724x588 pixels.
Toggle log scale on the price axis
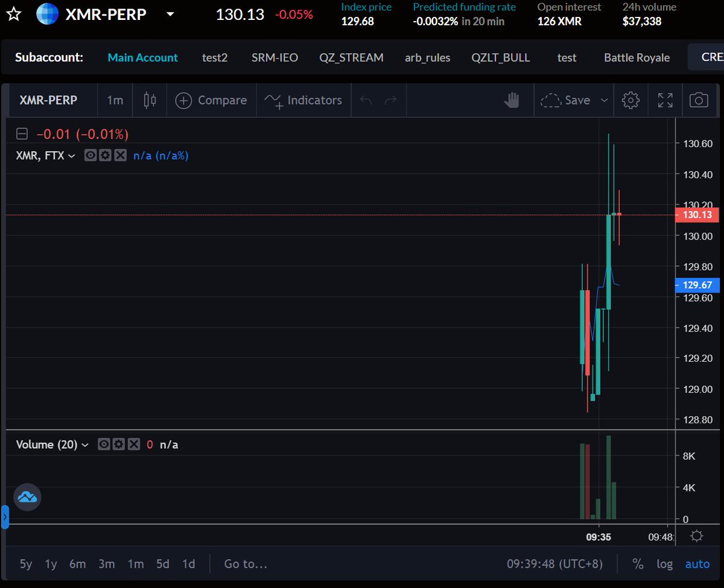click(664, 563)
